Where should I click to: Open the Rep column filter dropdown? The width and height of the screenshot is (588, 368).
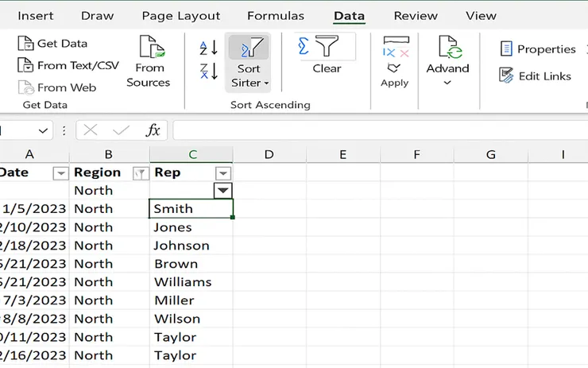click(223, 172)
